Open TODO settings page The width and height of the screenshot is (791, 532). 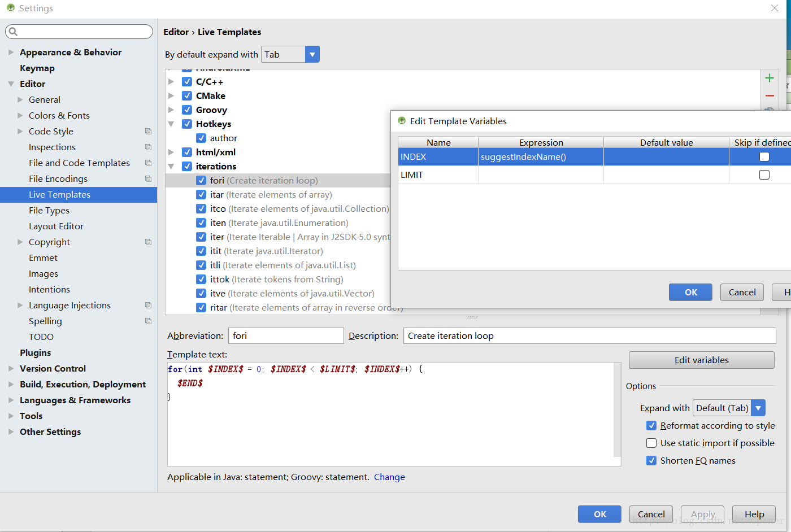tap(41, 337)
